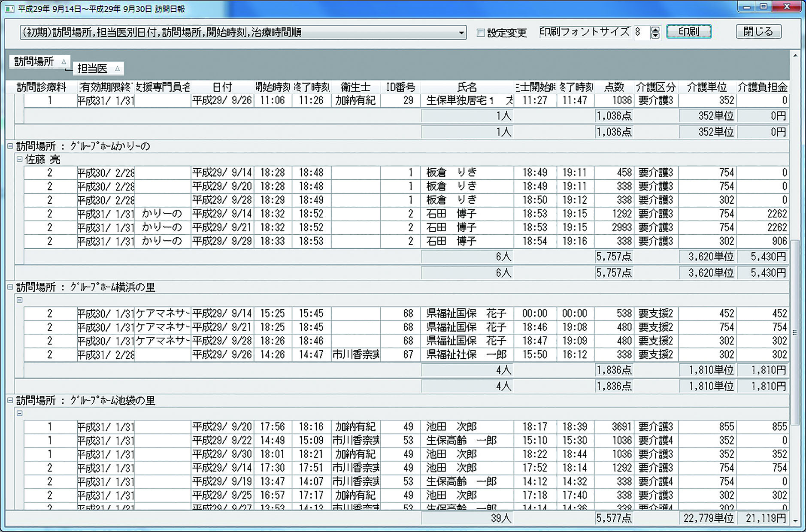Image resolution: width=806 pixels, height=532 pixels.
Task: Click the 点数 column header
Action: point(614,88)
